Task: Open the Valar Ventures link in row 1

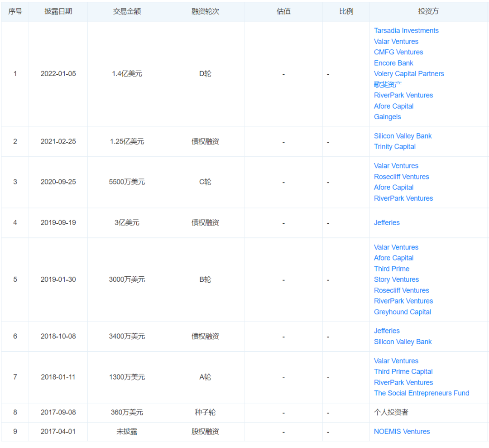Action: (396, 41)
